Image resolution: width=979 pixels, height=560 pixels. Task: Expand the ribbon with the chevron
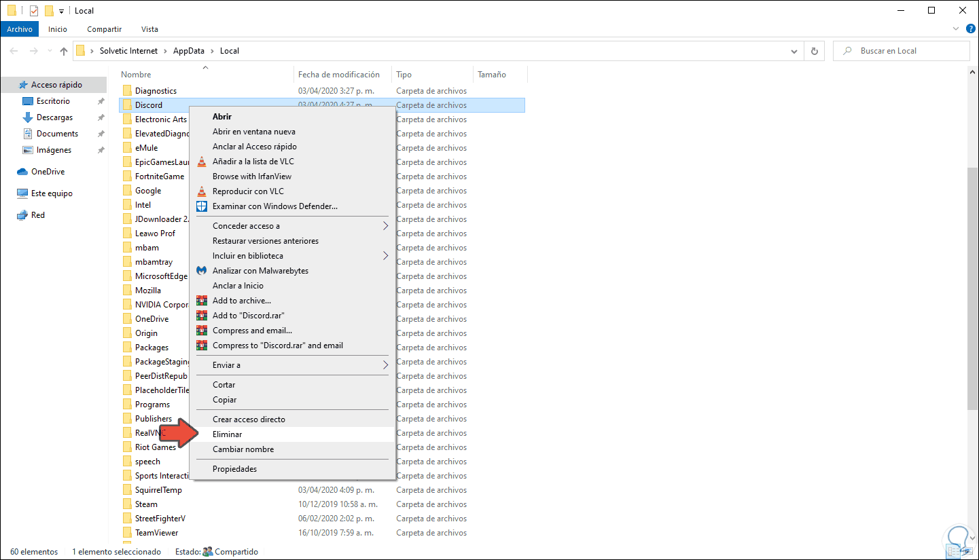click(956, 29)
